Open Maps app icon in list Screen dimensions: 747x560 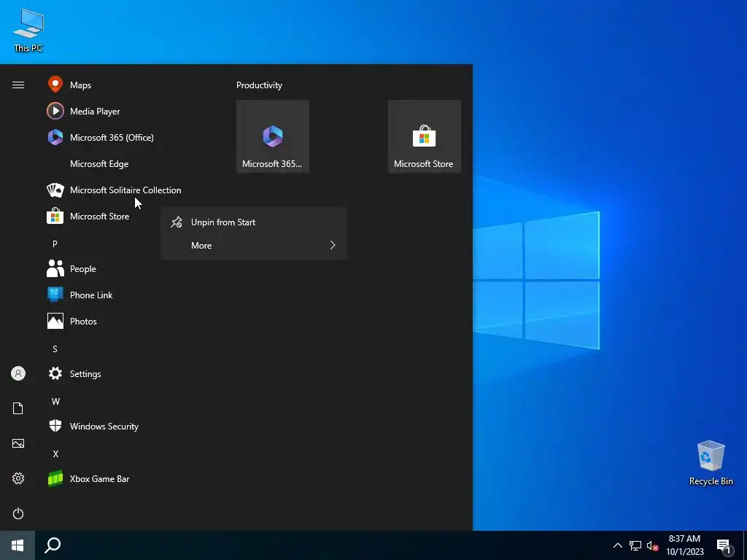click(x=55, y=85)
